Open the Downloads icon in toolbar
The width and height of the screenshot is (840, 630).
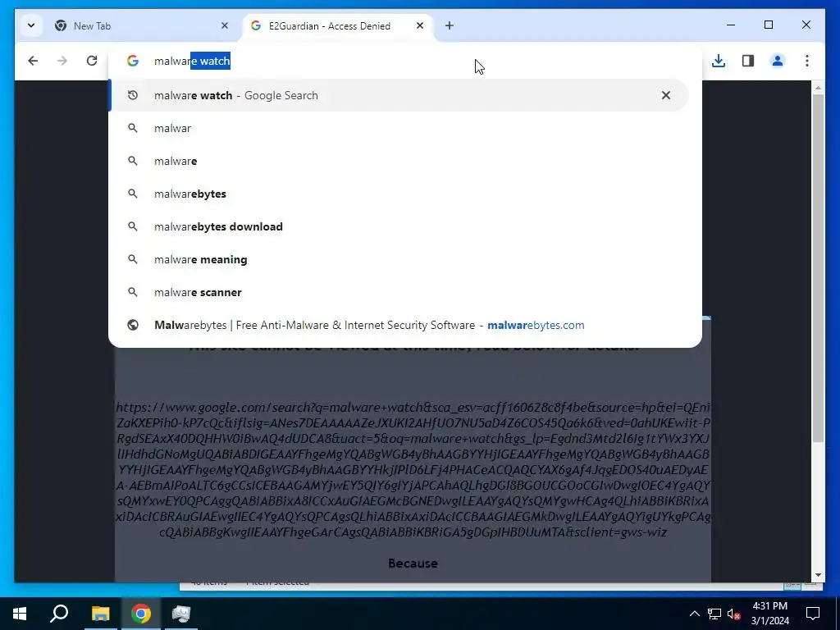(719, 61)
